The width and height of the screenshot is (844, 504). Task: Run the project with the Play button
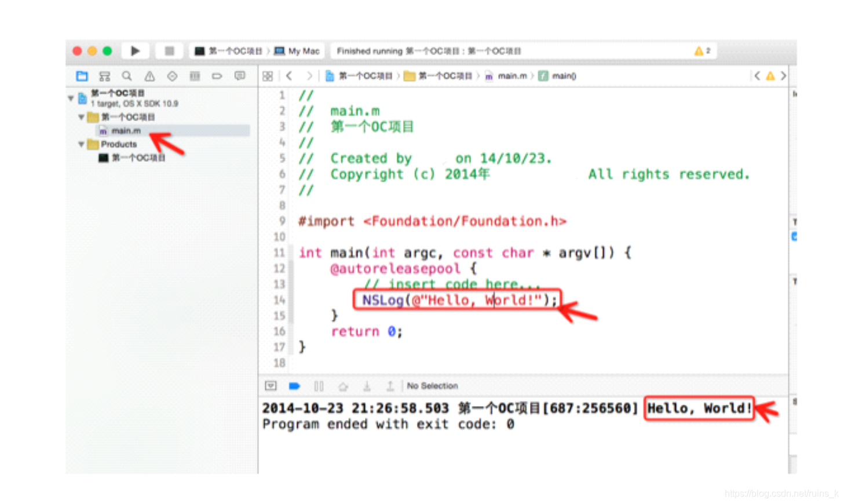pyautogui.click(x=135, y=51)
